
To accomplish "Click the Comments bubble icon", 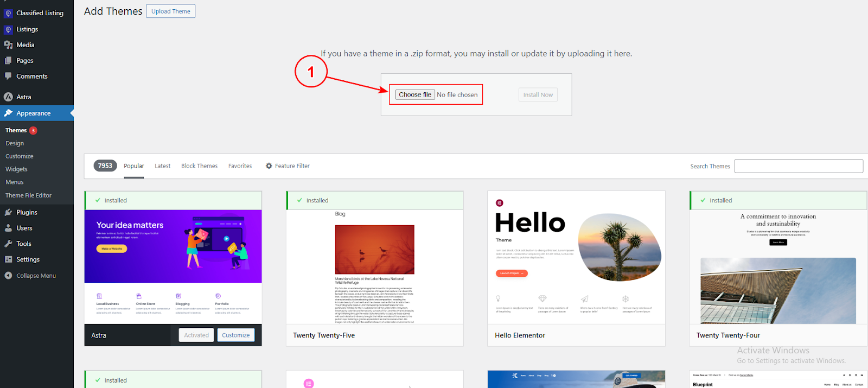I will (x=8, y=77).
